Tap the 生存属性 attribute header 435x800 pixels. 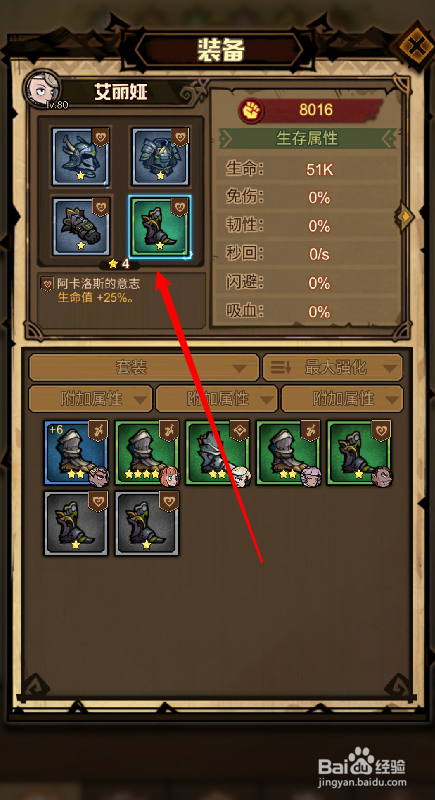(x=308, y=138)
